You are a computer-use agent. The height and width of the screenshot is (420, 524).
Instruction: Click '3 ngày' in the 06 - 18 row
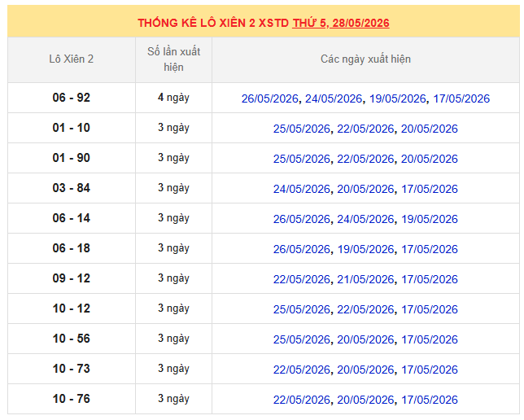173,248
